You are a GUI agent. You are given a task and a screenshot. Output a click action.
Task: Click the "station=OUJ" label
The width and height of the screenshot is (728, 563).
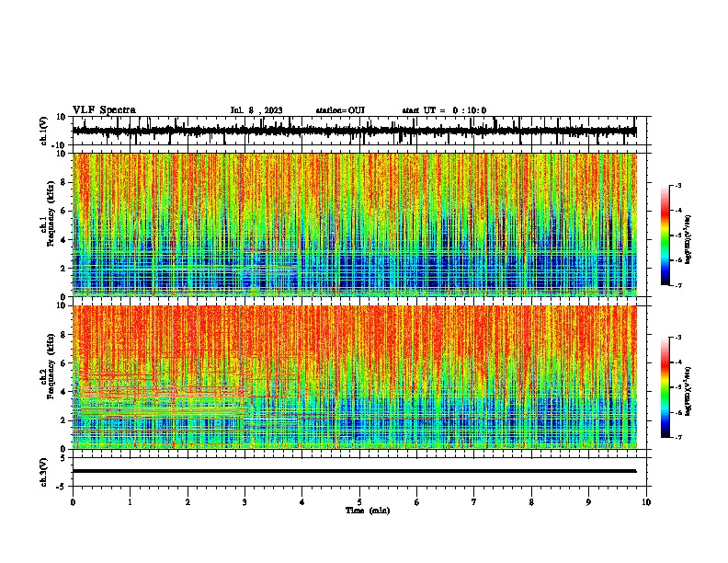pos(340,110)
